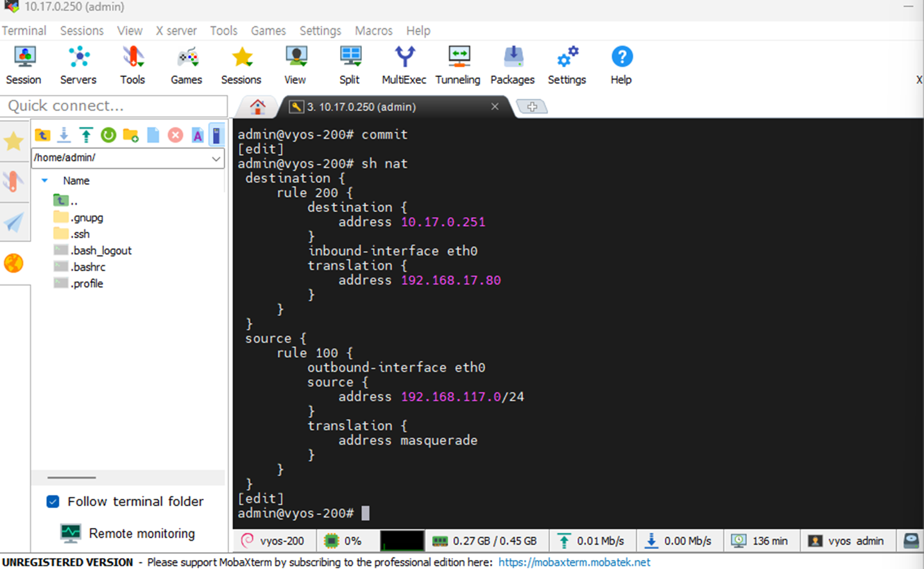Click the vyos admin user status

(x=846, y=541)
